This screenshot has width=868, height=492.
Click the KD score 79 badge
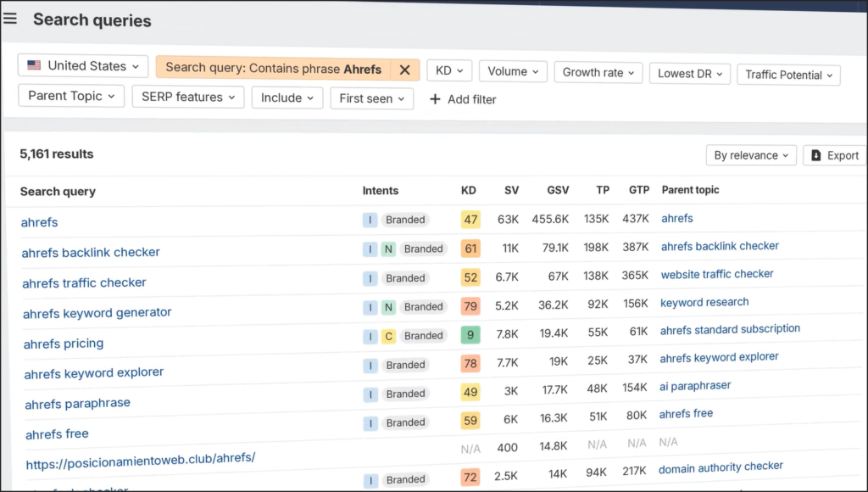pos(470,306)
